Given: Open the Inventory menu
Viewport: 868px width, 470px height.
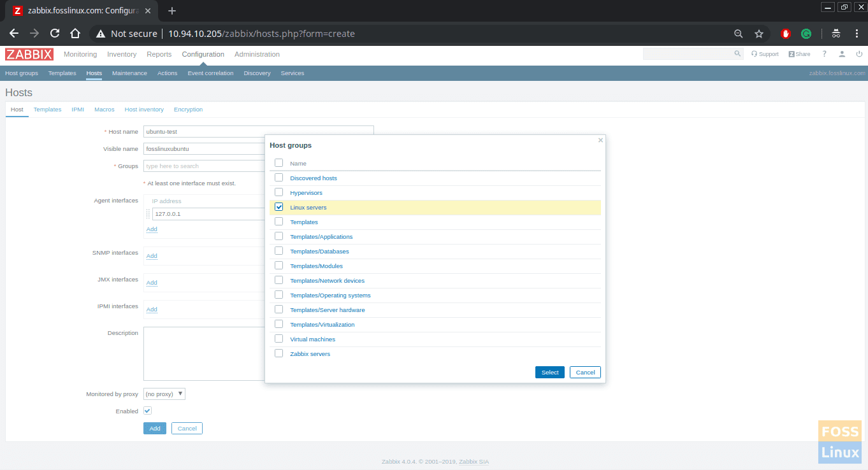Looking at the screenshot, I should pyautogui.click(x=122, y=54).
